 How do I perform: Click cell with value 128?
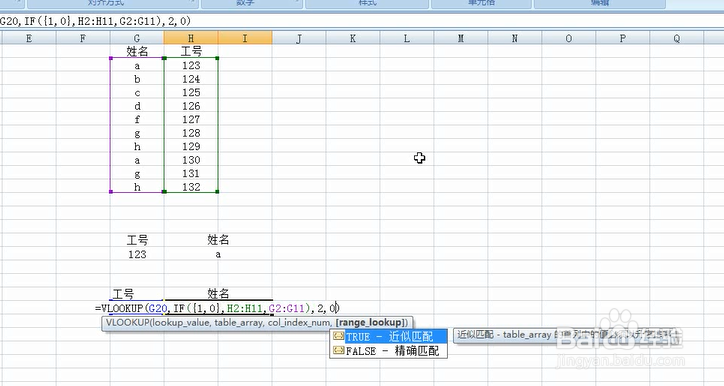[x=191, y=133]
